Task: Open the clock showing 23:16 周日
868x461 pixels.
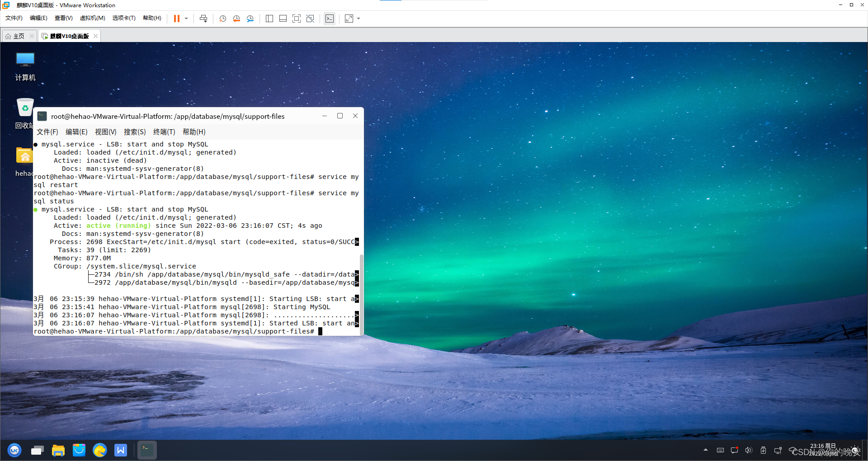Action: click(823, 450)
